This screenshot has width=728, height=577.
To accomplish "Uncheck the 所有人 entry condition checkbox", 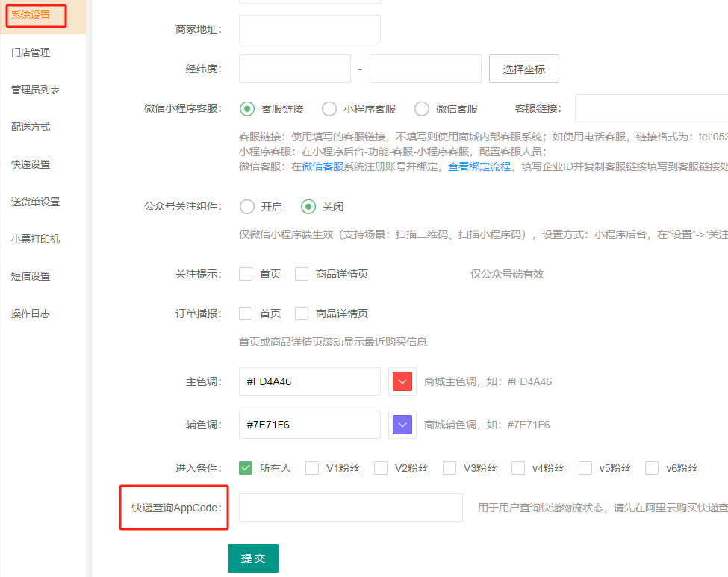I will [x=246, y=468].
